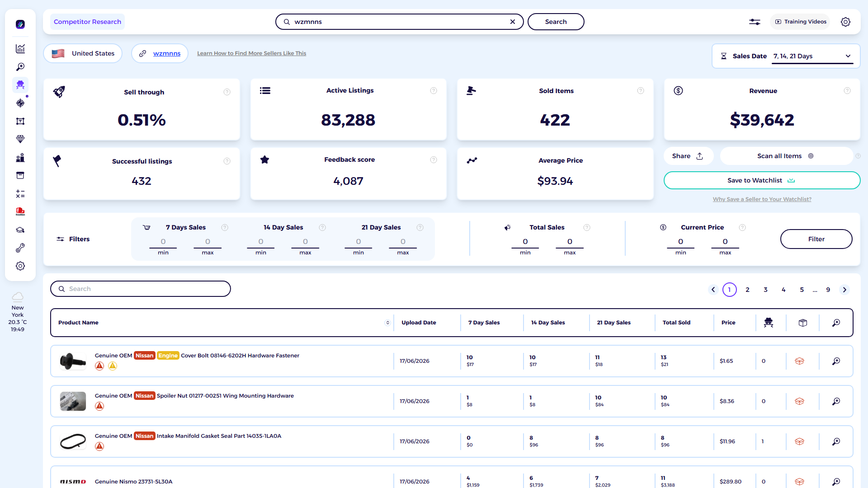
Task: Jump to page 9 of results
Action: (828, 290)
